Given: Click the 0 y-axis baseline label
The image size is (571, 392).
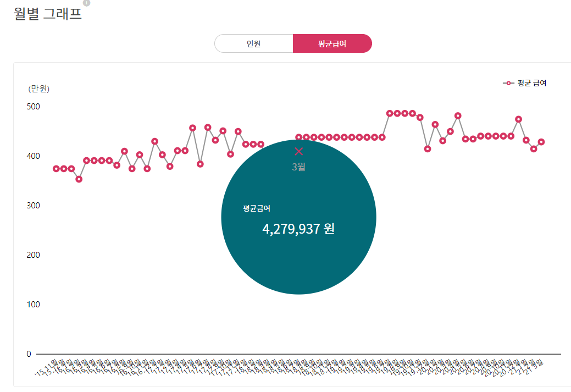Looking at the screenshot, I should coord(29,354).
